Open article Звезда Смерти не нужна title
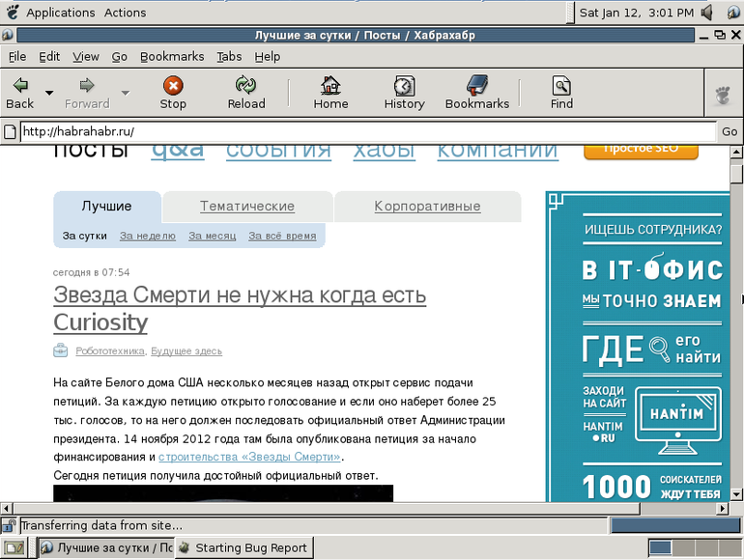The image size is (744, 560). [240, 308]
